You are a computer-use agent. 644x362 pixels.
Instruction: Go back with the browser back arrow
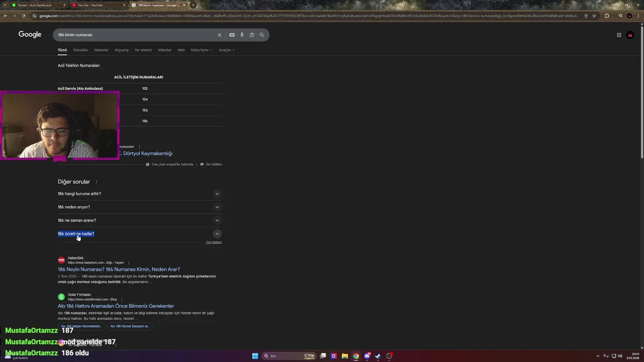tap(6, 16)
